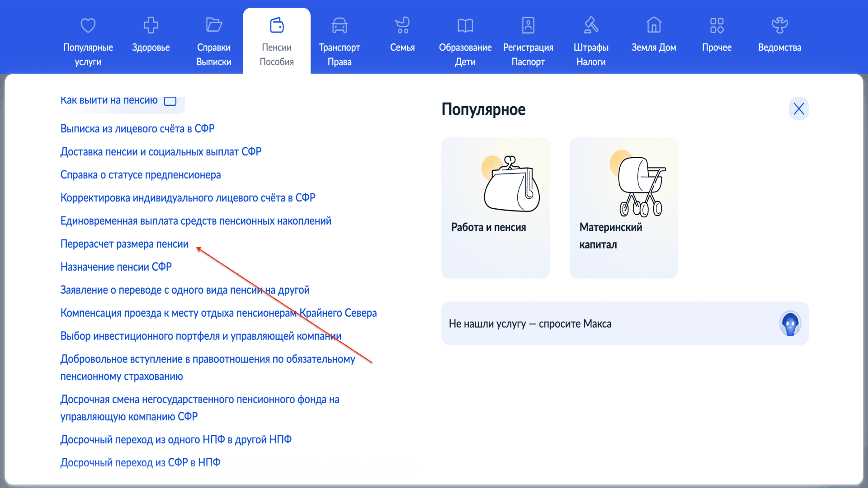Select the car icon for Транспорт Права

339,25
